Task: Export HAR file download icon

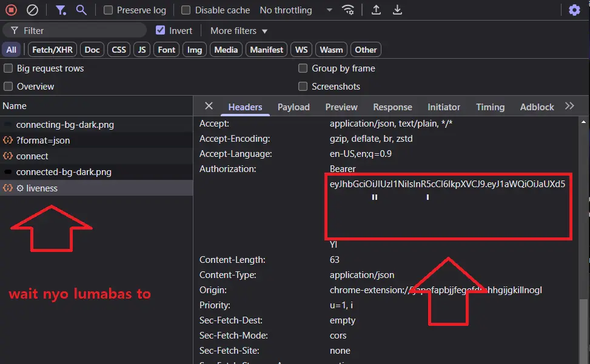Action: pos(397,10)
